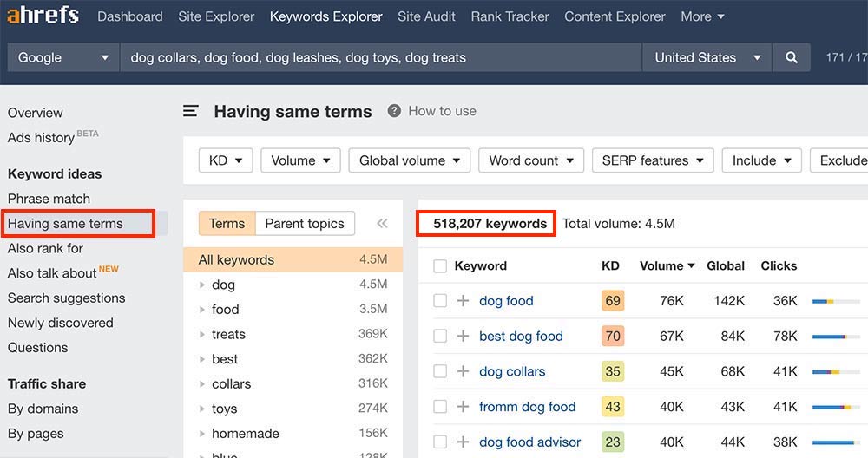
Task: Open Keywords Explorer from top navigation
Action: pos(326,16)
